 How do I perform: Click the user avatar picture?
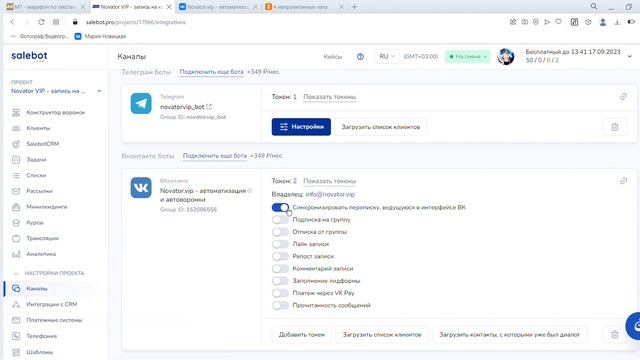506,57
